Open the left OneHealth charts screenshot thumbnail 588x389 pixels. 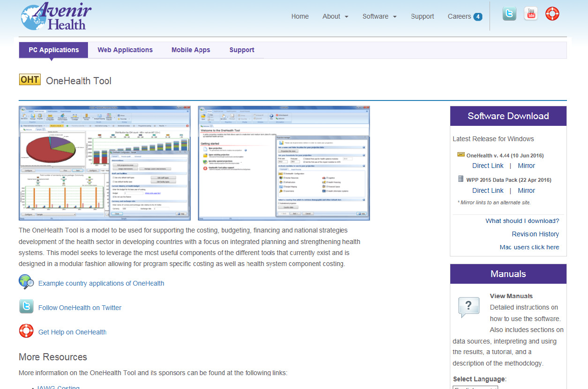tap(104, 163)
